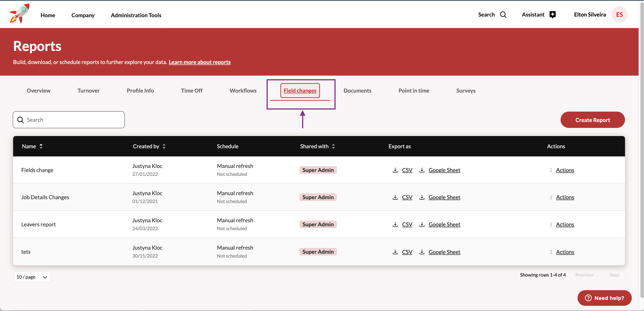Open Actions dropdown for Fields change row
644x311 pixels.
click(x=565, y=170)
